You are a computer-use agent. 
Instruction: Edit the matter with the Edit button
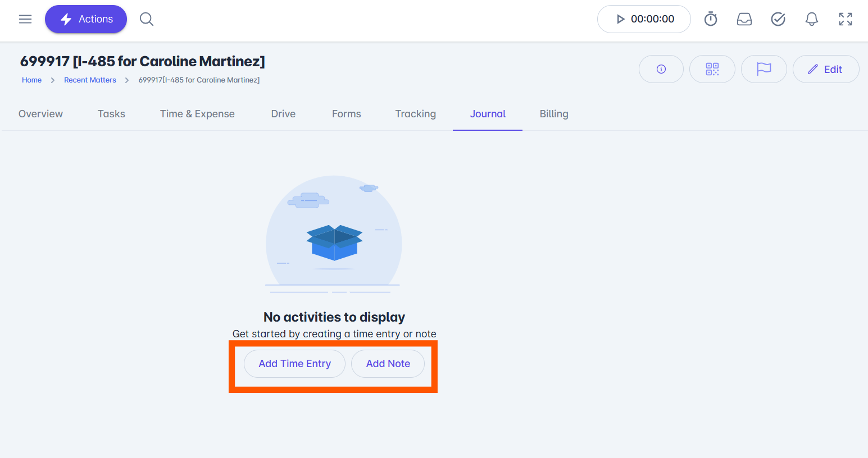point(826,69)
